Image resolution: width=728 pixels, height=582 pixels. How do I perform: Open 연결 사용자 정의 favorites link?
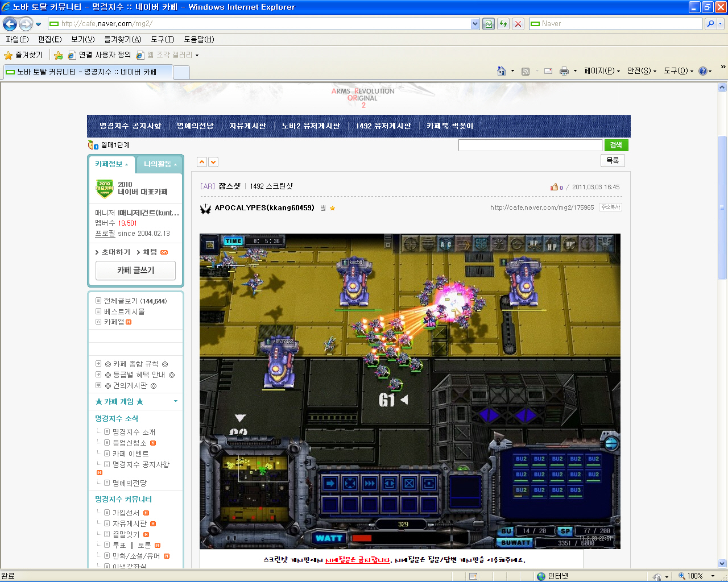click(100, 55)
